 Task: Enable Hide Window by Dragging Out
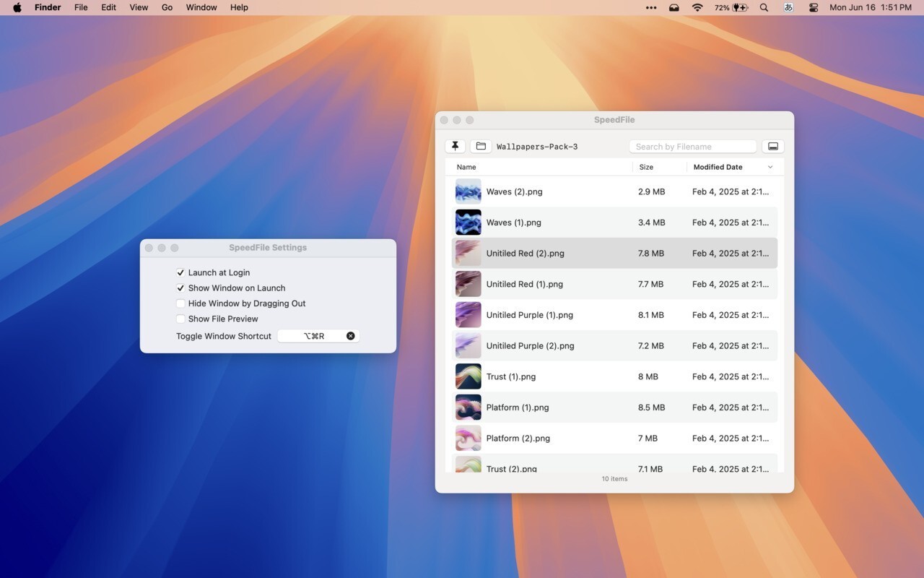(x=180, y=303)
